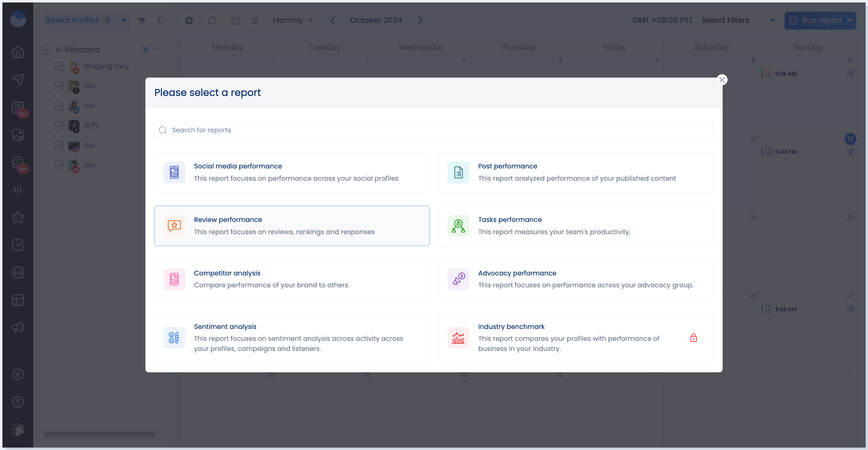The image size is (868, 450).
Task: Switch to list view icon
Action: [254, 20]
